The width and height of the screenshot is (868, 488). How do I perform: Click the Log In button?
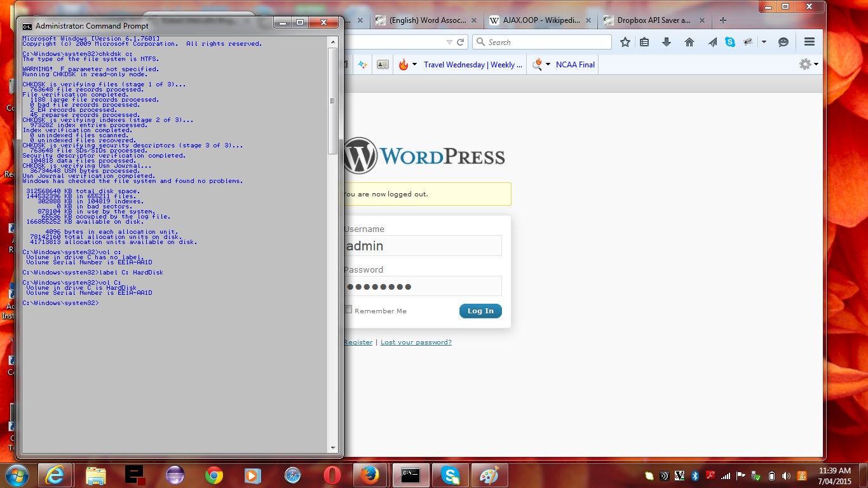click(x=480, y=311)
